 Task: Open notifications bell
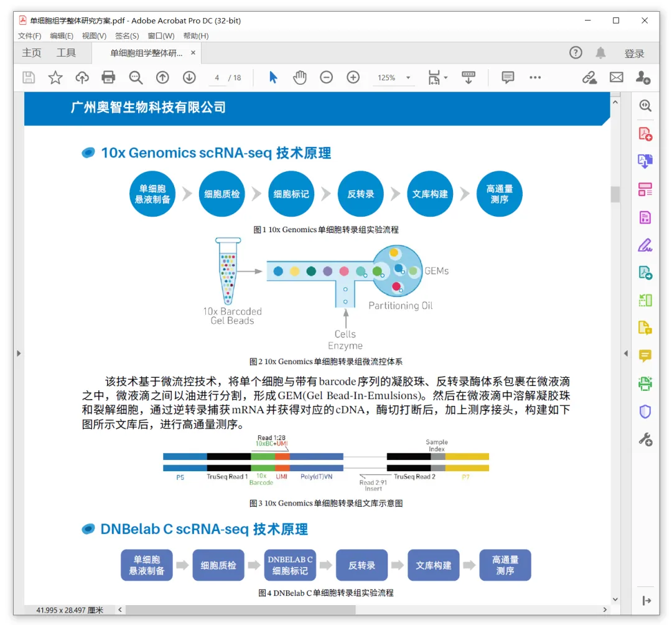tap(600, 53)
